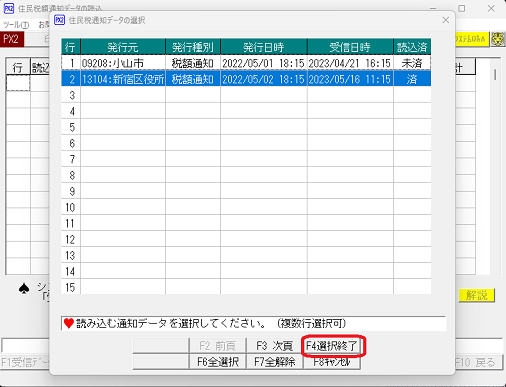This screenshot has height=387, width=506.
Task: Click the spade icon in main window
Action: pos(24,289)
